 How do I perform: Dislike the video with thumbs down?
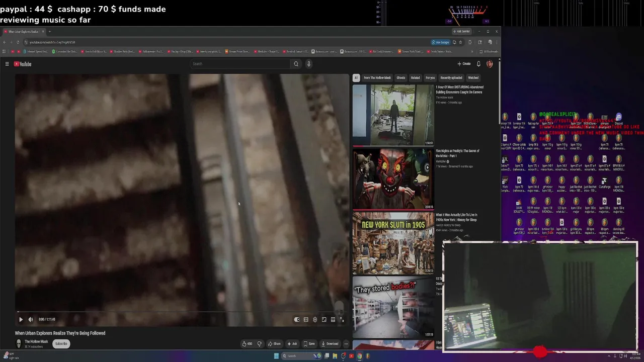point(259,344)
